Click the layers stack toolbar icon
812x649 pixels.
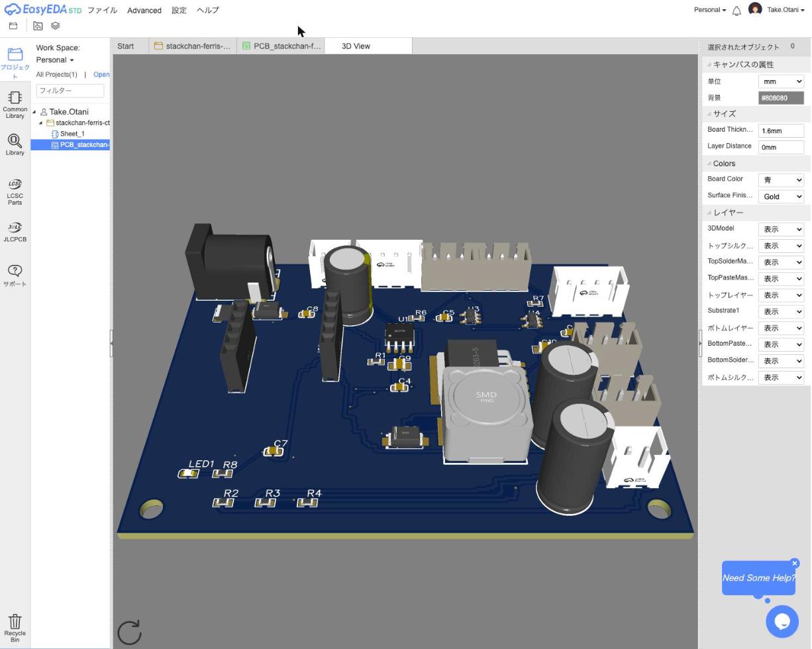pos(56,26)
